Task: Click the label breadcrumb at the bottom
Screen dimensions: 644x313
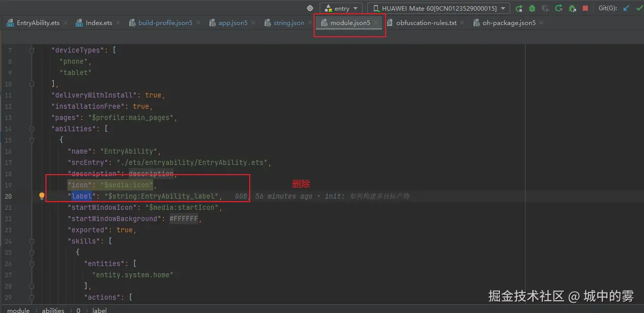Action: click(x=100, y=310)
